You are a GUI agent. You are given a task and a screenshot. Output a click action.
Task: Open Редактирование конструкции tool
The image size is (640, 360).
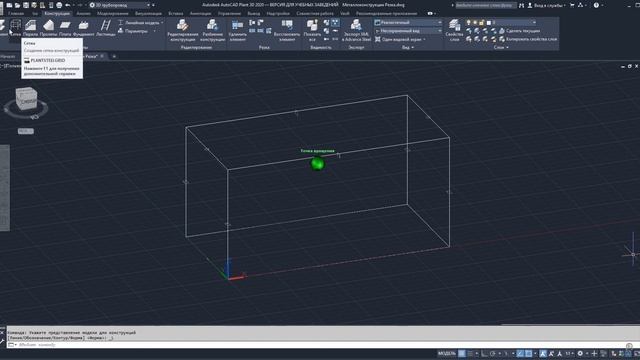click(182, 31)
